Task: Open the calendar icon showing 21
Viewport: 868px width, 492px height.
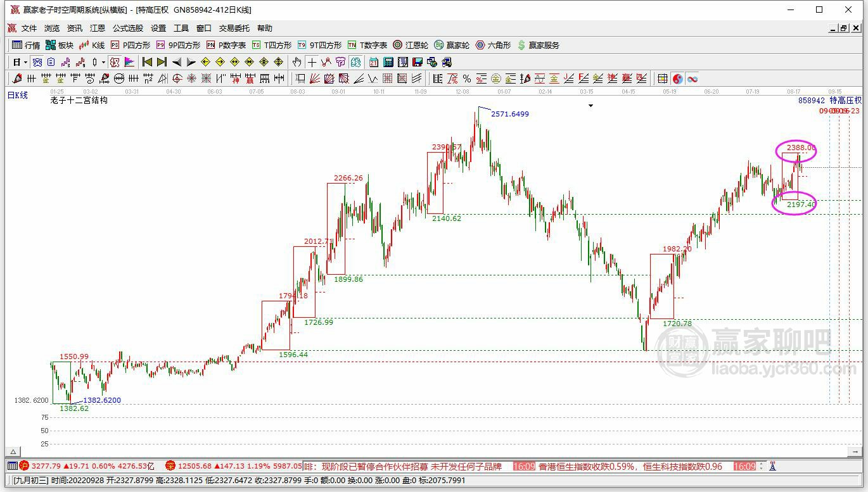Action: tap(374, 62)
